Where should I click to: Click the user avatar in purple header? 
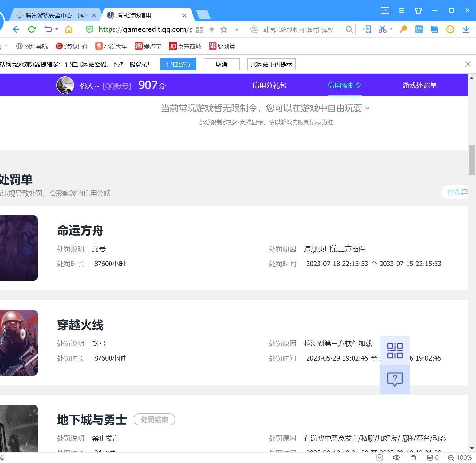(65, 85)
